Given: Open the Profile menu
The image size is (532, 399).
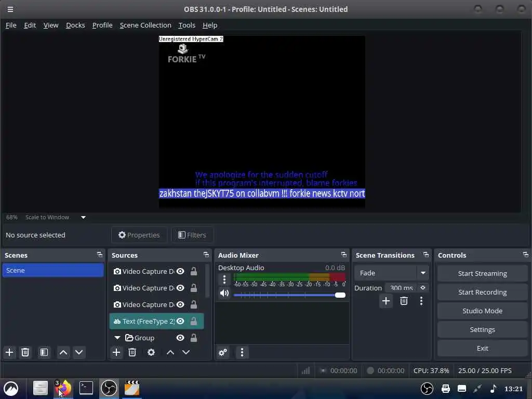Looking at the screenshot, I should click(x=102, y=25).
